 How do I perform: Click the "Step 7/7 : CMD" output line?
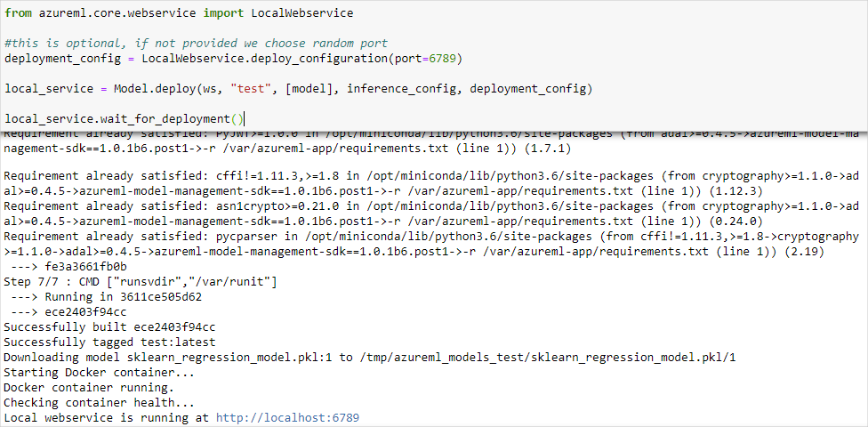(141, 282)
